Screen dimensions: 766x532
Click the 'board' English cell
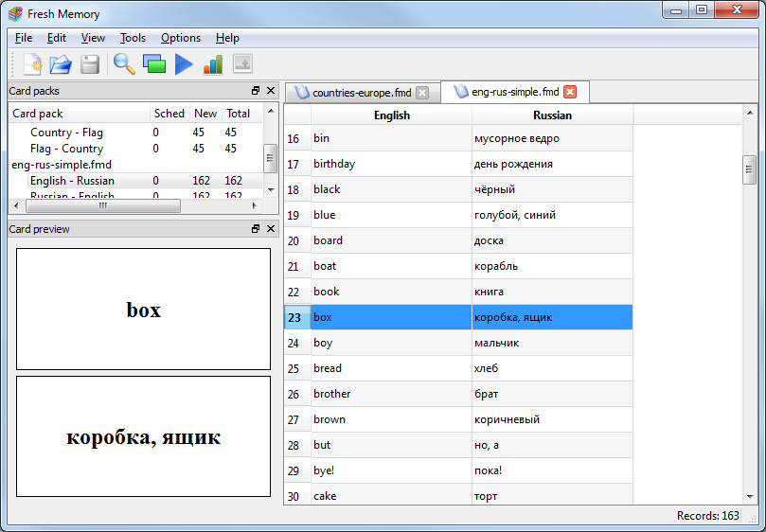pyautogui.click(x=391, y=240)
